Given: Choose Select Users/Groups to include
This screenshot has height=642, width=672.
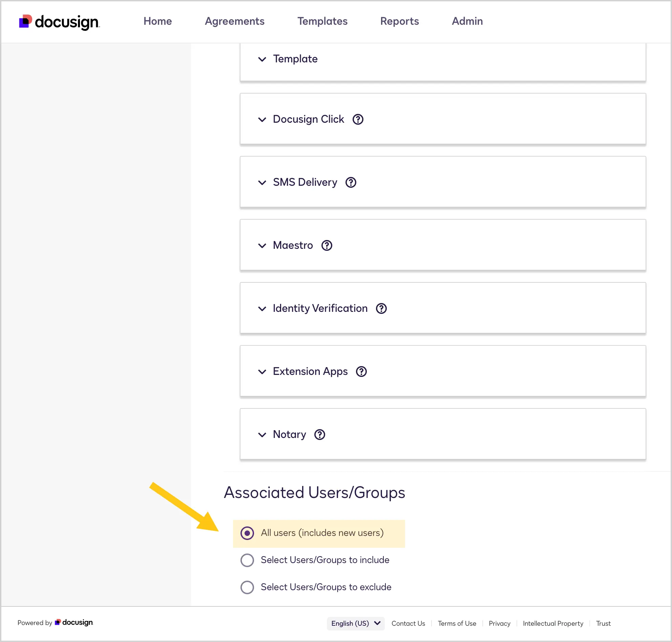Looking at the screenshot, I should click(x=247, y=560).
